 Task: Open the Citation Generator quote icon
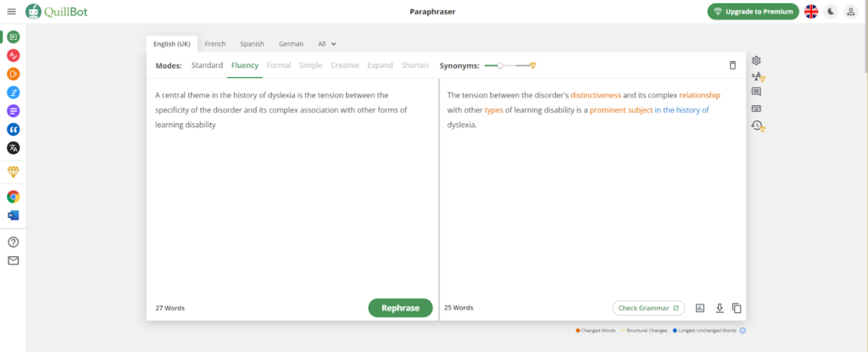tap(13, 129)
